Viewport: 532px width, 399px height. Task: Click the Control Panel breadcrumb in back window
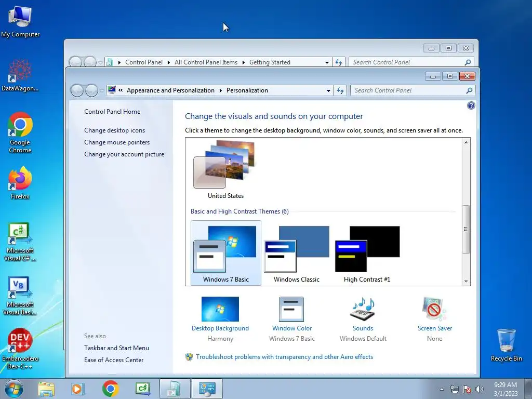pyautogui.click(x=144, y=62)
